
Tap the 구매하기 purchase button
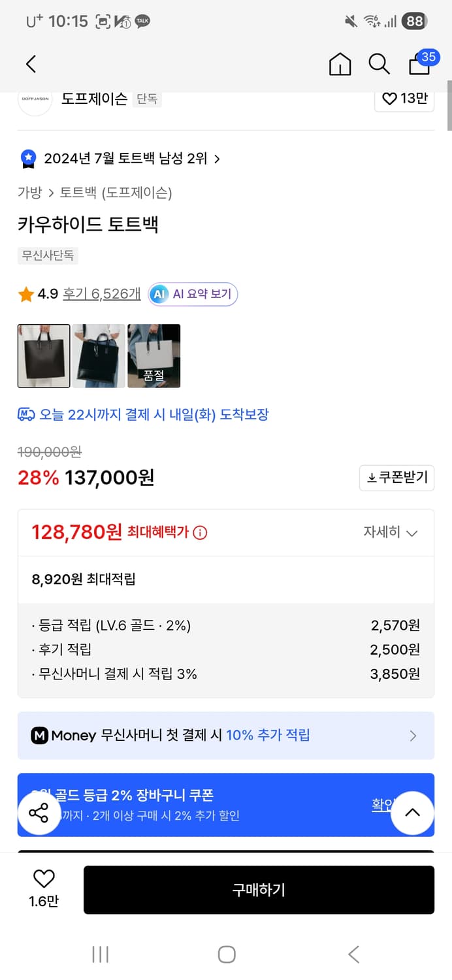point(259,890)
